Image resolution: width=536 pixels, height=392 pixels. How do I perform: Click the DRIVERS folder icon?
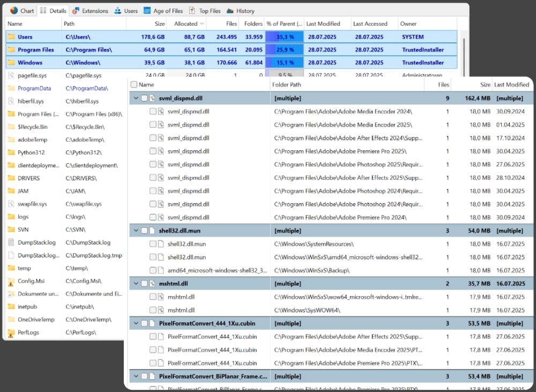[11, 178]
